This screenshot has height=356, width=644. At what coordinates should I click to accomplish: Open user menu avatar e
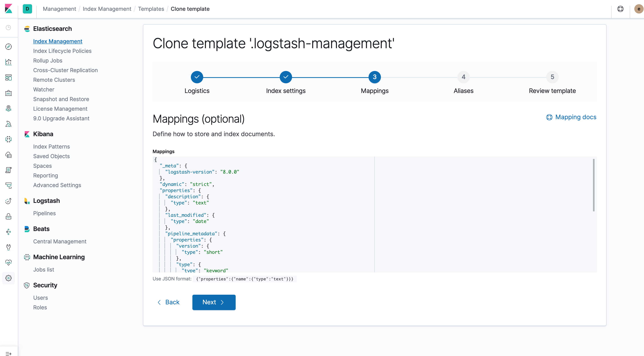[x=639, y=9]
